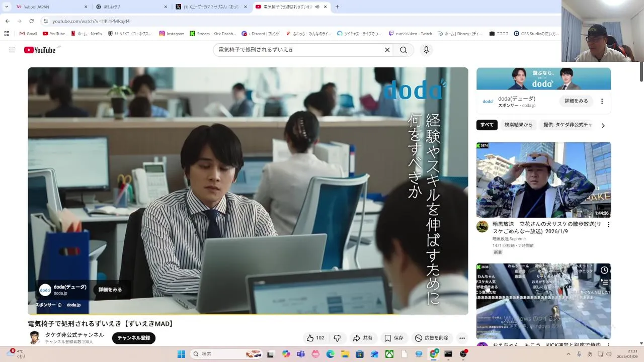
Task: Subscribe using the チャンネル登録 button
Action: point(134,338)
